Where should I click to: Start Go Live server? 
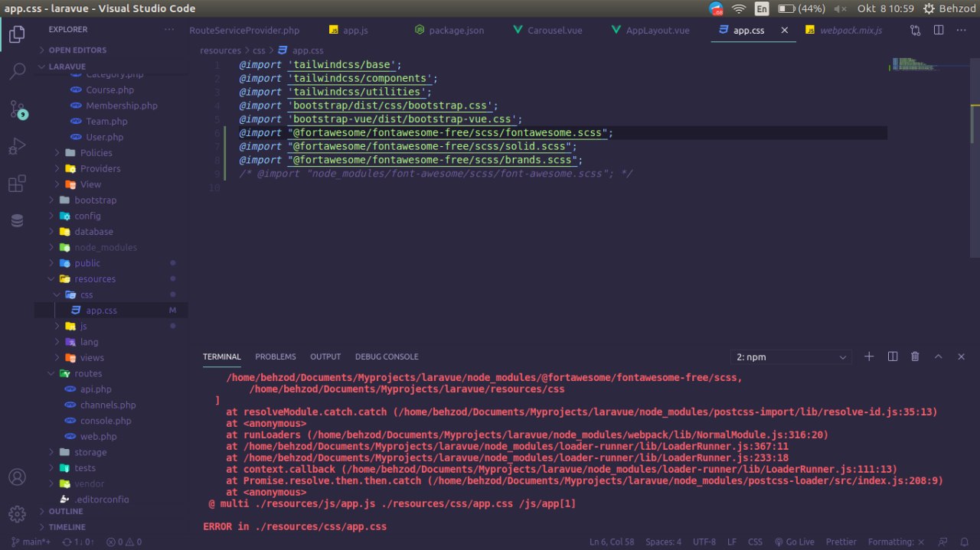point(794,542)
